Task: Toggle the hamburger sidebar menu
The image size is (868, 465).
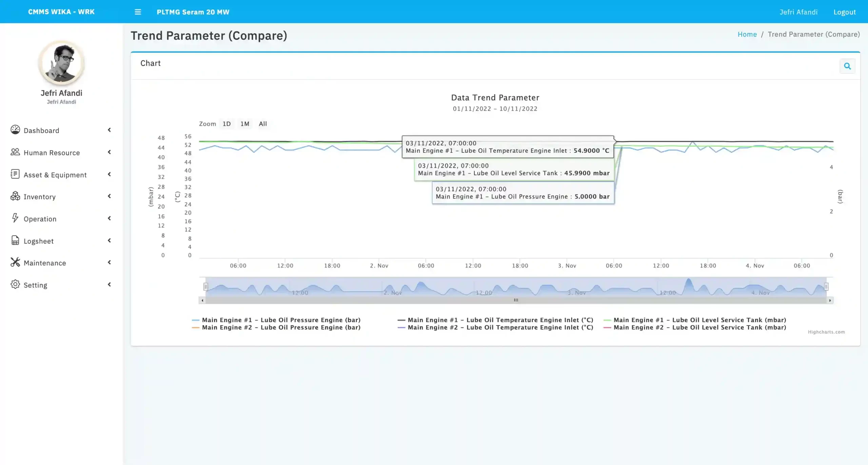Action: (x=138, y=12)
